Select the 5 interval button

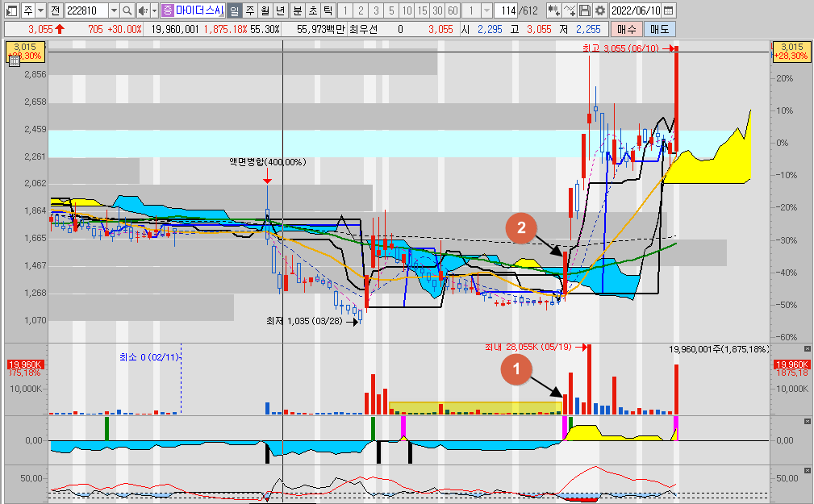coord(392,10)
